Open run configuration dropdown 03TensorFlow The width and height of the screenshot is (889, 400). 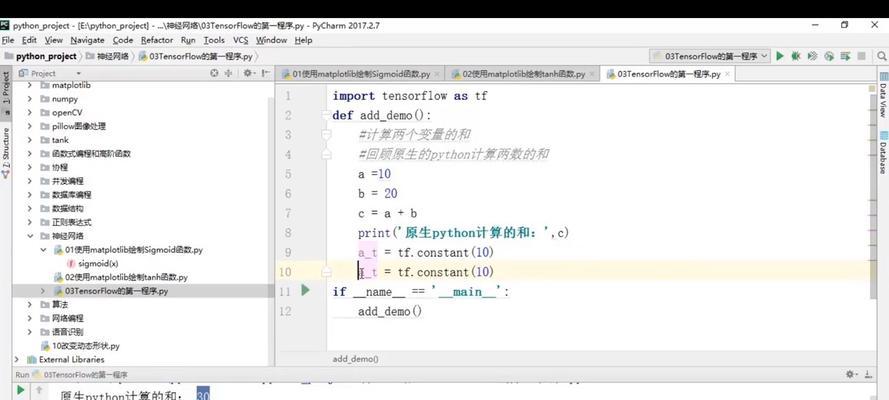[710, 56]
